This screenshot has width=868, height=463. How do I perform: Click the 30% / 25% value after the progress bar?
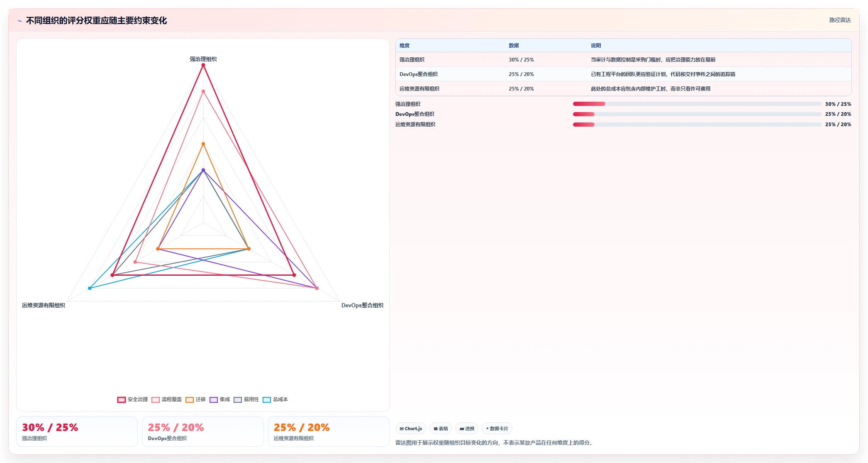pyautogui.click(x=838, y=104)
